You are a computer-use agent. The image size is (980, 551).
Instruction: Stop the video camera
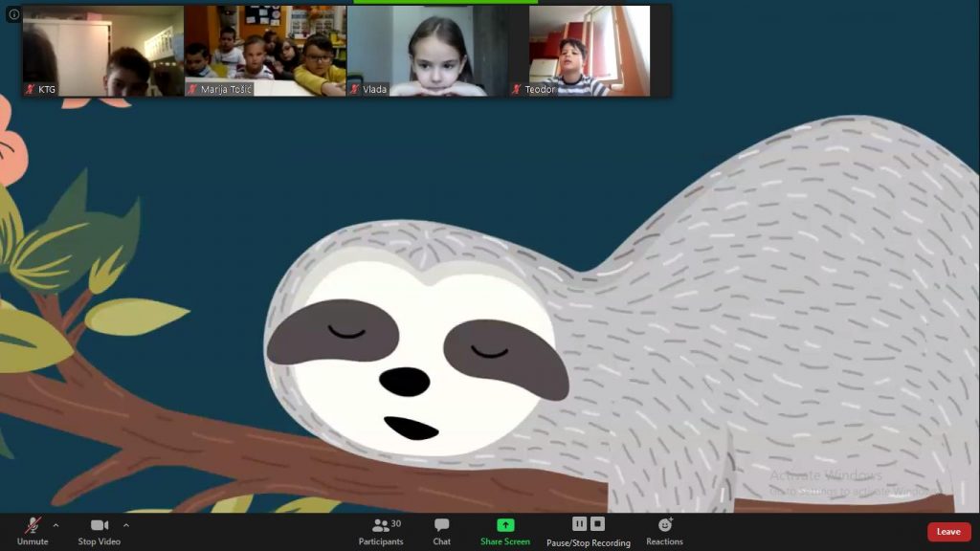99,525
